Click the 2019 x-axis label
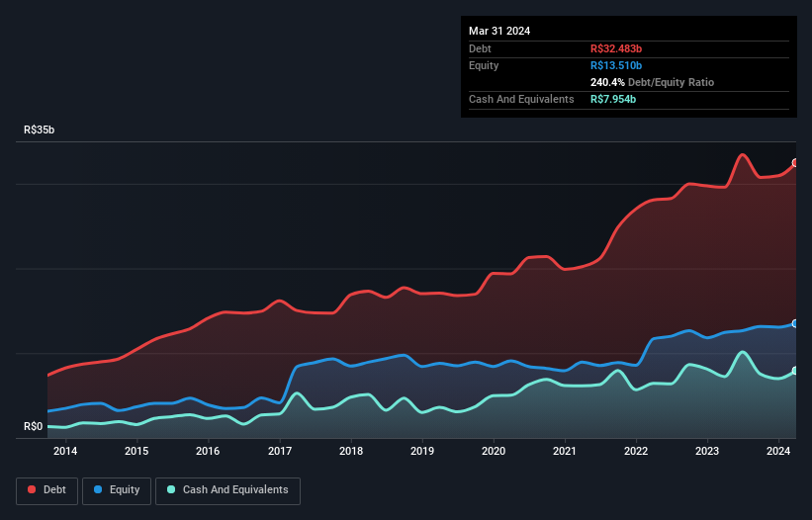 422,451
